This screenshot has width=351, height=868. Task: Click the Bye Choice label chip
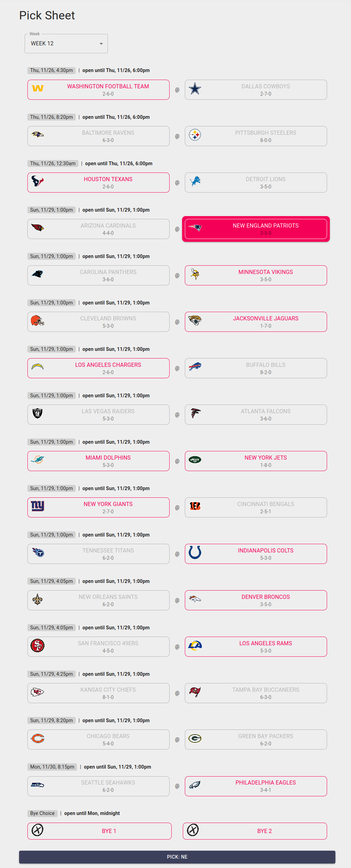click(42, 813)
